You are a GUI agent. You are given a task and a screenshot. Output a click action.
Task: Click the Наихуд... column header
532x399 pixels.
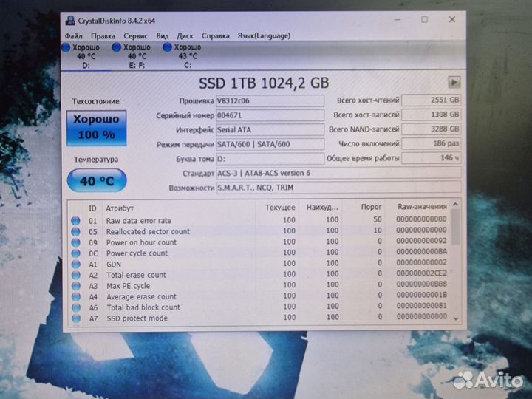tap(322, 208)
